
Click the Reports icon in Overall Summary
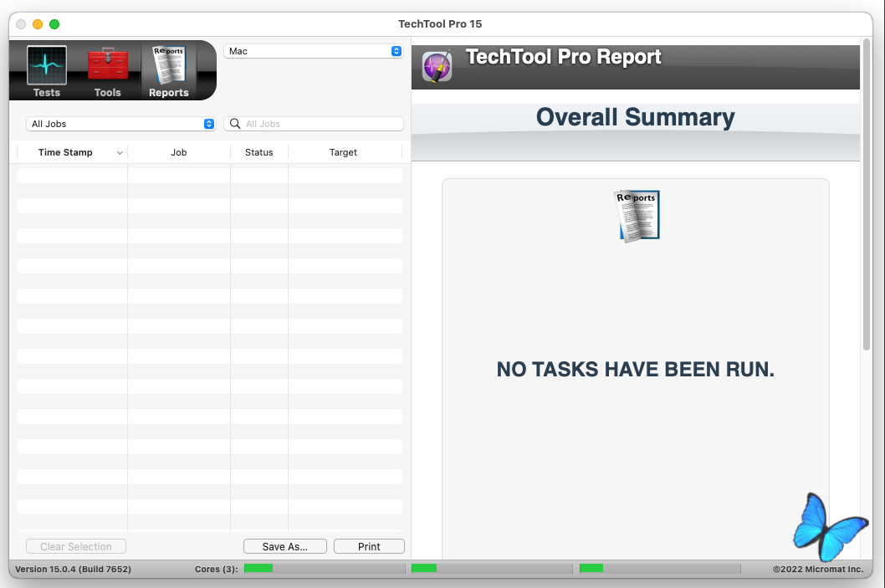(637, 216)
